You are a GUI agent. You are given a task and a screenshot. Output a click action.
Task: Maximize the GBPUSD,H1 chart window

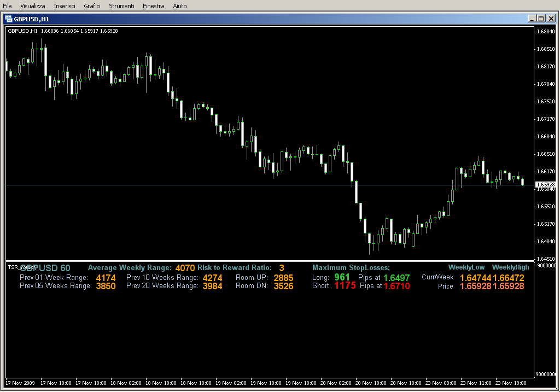[541, 19]
